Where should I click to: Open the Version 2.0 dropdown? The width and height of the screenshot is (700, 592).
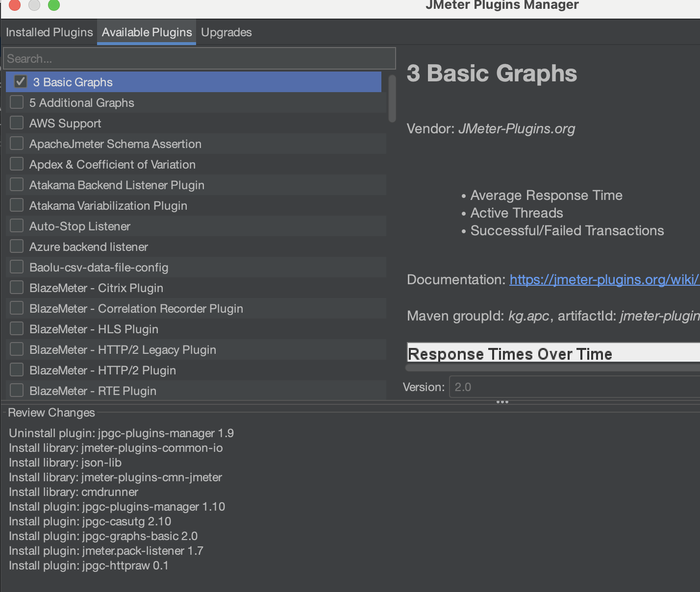point(575,387)
